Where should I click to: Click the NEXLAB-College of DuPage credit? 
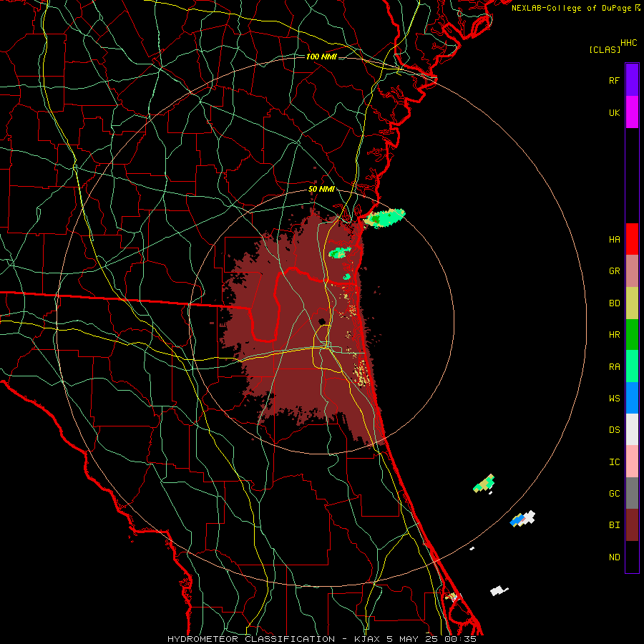pos(572,8)
